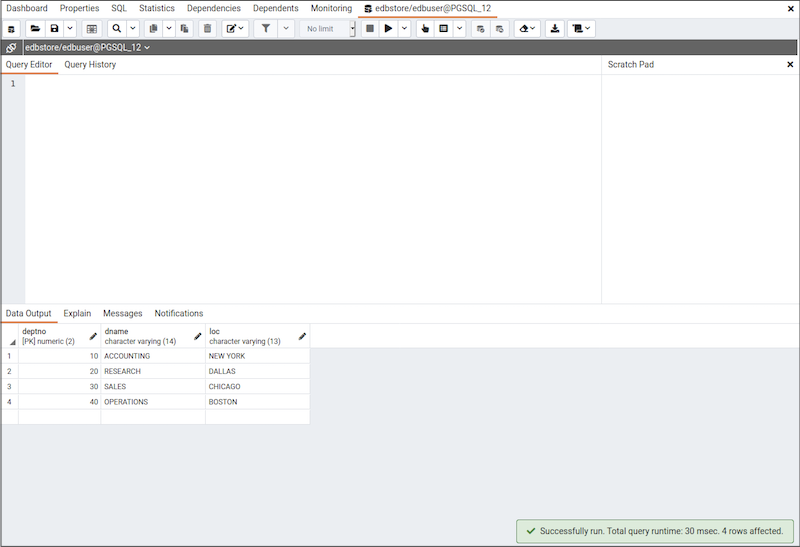Select row number 1 in results
The width and height of the screenshot is (800, 547).
coord(9,356)
